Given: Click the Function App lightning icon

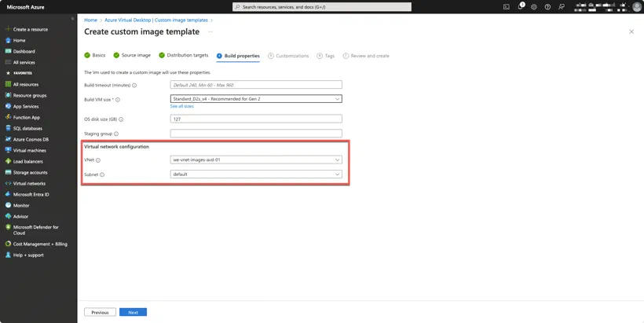Looking at the screenshot, I should click(8, 117).
